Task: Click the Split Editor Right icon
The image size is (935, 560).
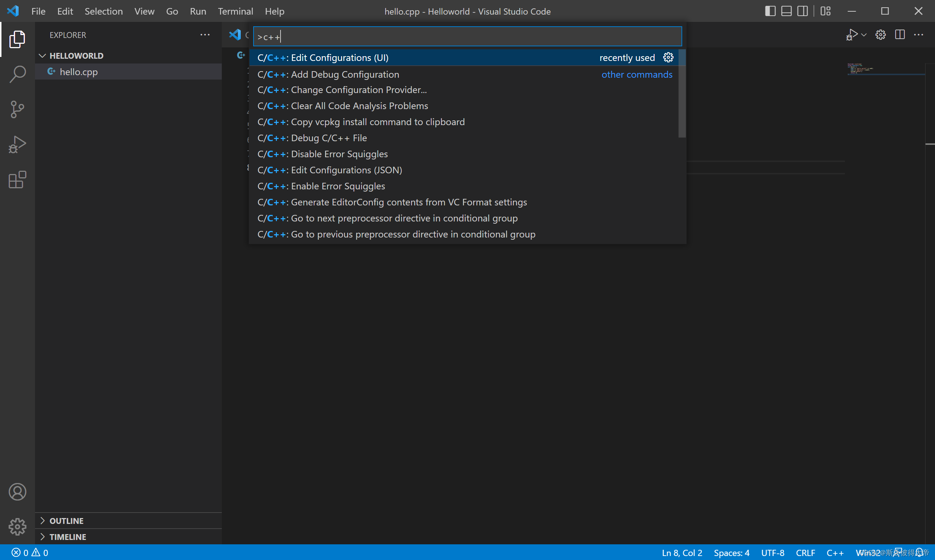Action: pos(900,35)
